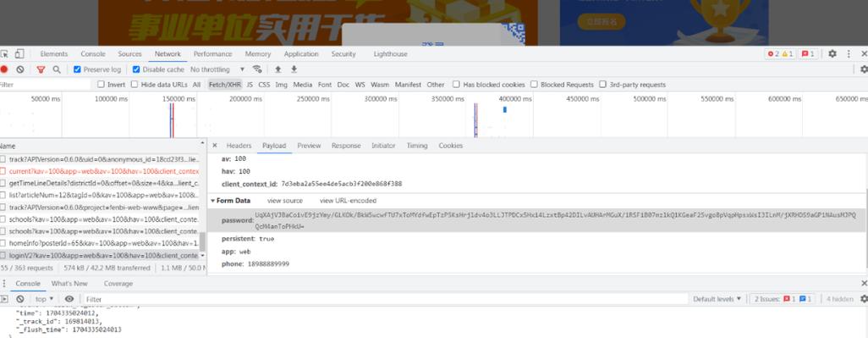
Task: Check Hide data URLs
Action: [x=134, y=84]
